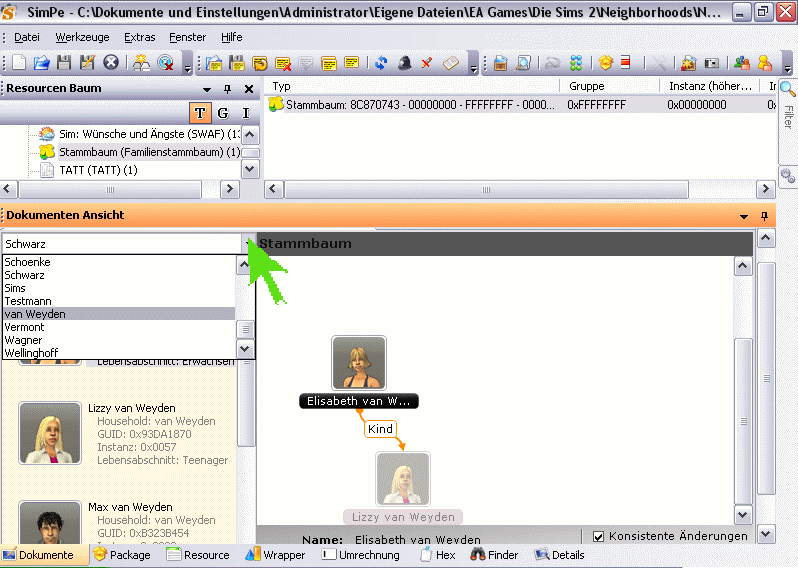798x568 pixels.
Task: Click the blue refresh arrows toolbar icon
Action: coord(381,63)
